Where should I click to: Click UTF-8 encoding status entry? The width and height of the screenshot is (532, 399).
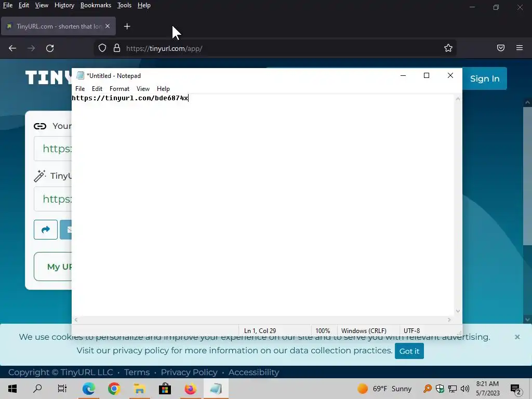[x=411, y=330]
